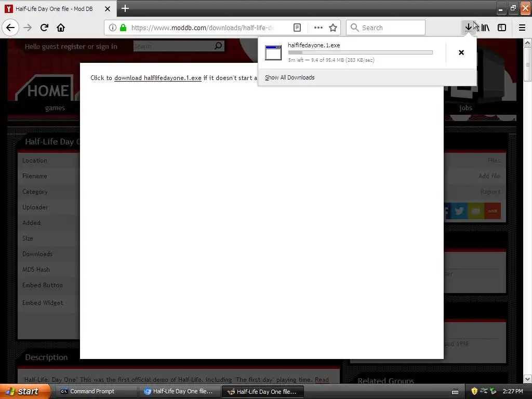This screenshot has width=532, height=399.
Task: Click the Location row label
Action: 35,160
